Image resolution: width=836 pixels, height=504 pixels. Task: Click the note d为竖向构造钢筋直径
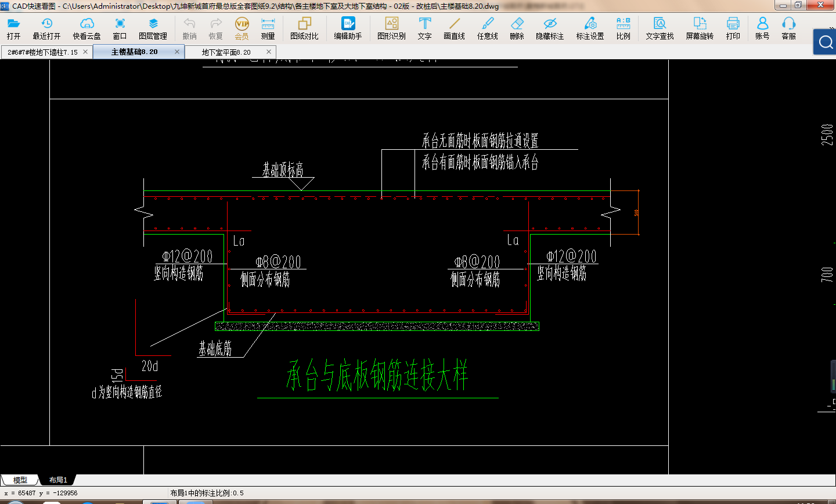coord(127,393)
